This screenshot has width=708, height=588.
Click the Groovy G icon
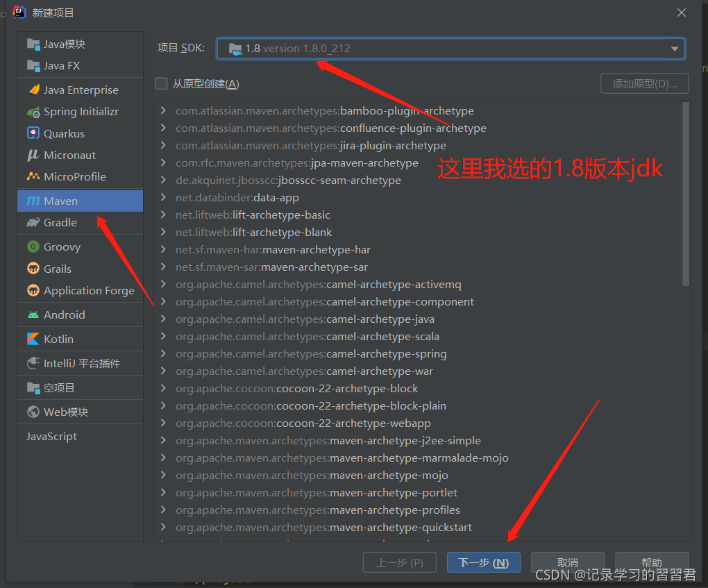tap(33, 246)
